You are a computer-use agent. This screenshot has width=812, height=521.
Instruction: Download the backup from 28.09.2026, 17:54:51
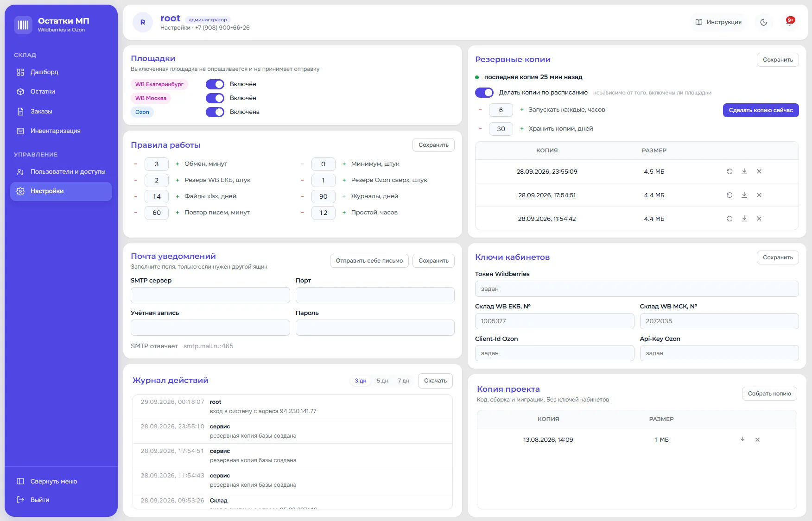point(744,195)
